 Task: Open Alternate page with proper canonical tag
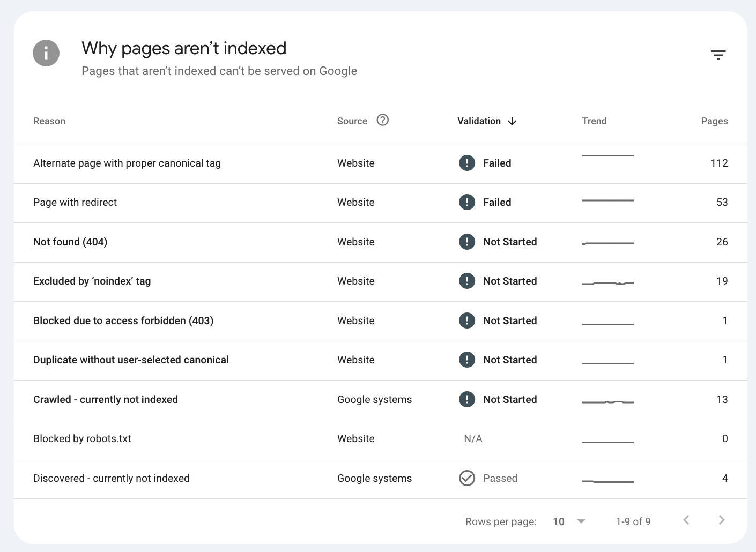point(127,163)
